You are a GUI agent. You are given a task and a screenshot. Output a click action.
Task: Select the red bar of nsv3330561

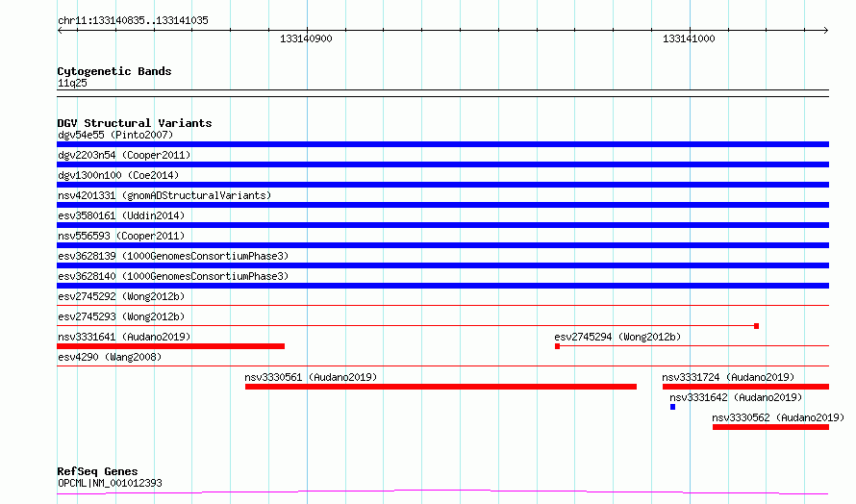441,387
